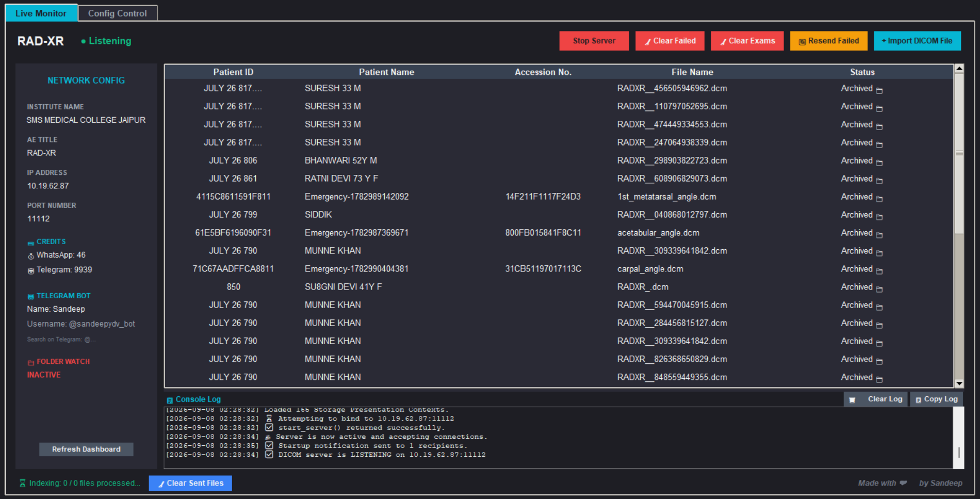The width and height of the screenshot is (980, 499).
Task: Click the archive icon for RADXR__247064938339.dcm
Action: [879, 145]
